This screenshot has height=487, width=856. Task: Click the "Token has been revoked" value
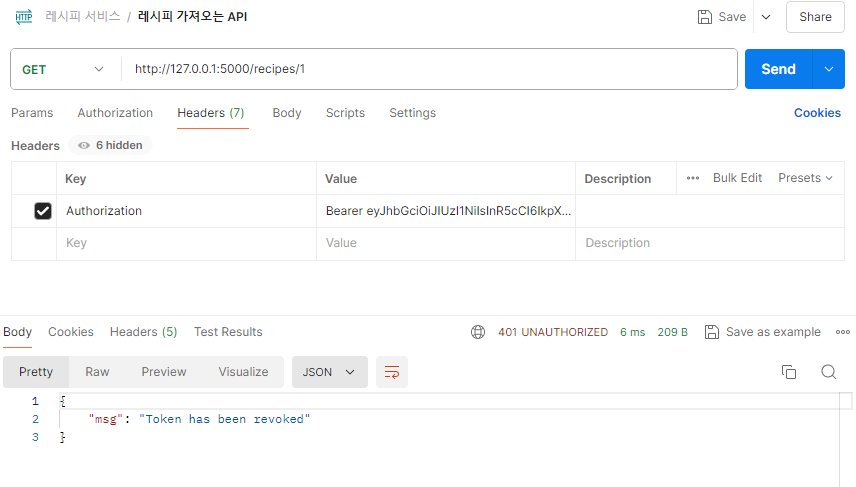click(224, 419)
